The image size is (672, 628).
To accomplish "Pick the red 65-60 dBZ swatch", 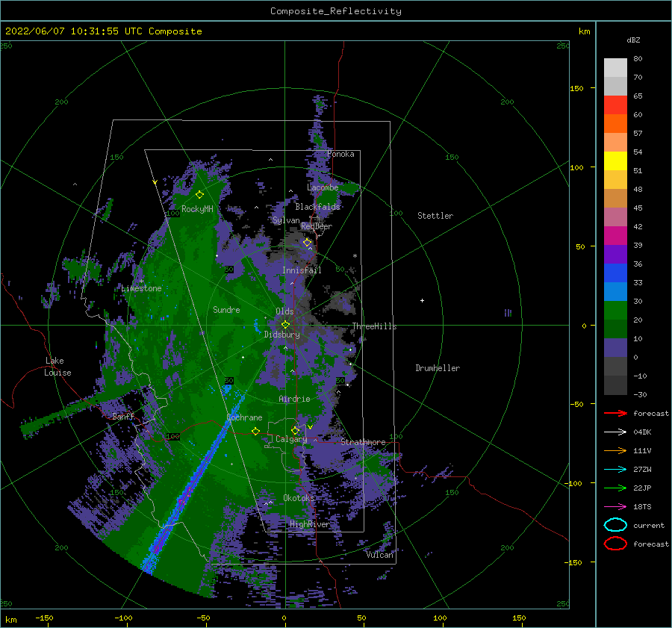I will tap(615, 105).
